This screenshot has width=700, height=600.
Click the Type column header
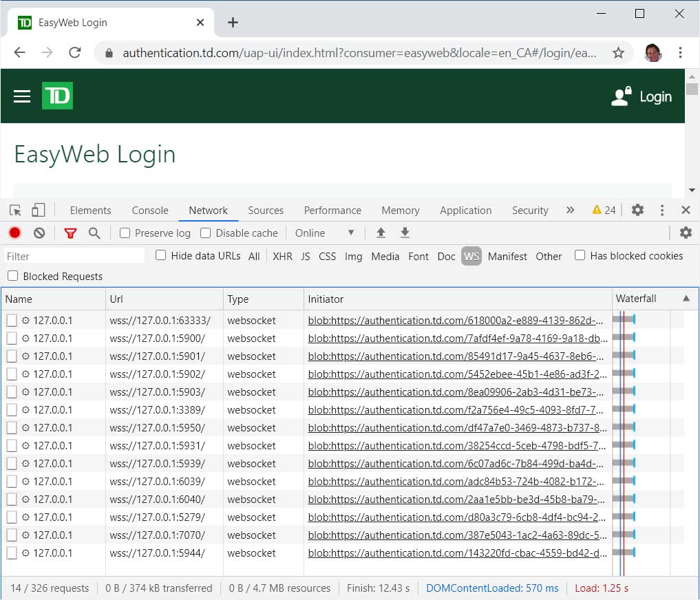pos(264,299)
